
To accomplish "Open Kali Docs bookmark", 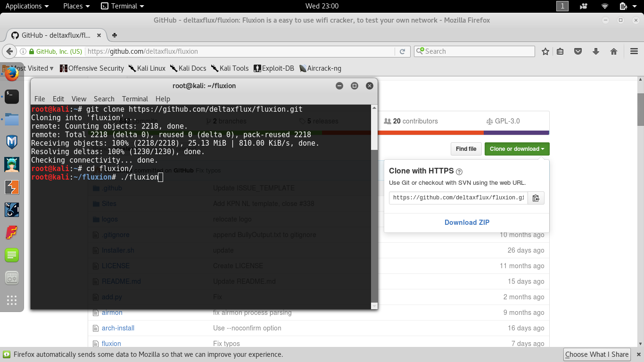I will pyautogui.click(x=188, y=68).
